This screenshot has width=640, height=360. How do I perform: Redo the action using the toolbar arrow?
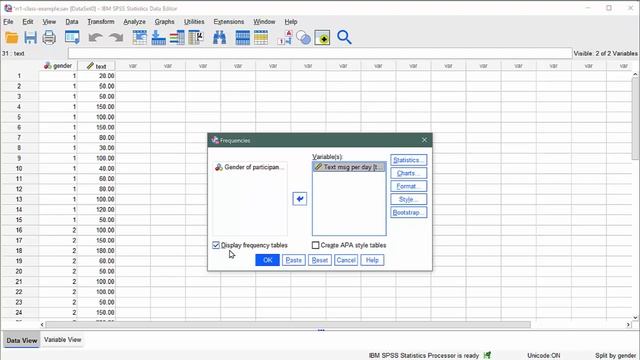pos(116,38)
